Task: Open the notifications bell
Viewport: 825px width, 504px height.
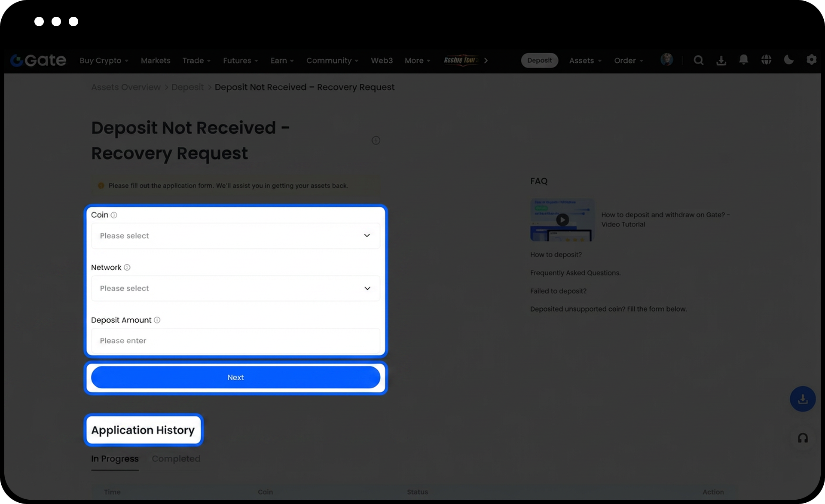Action: tap(743, 60)
